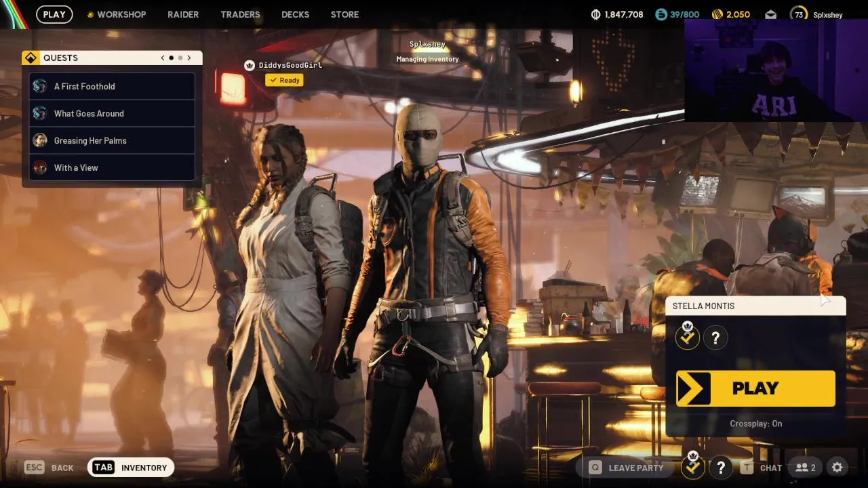Click the trader portrait for Greasing Her Palms
The image size is (868, 488).
click(40, 140)
